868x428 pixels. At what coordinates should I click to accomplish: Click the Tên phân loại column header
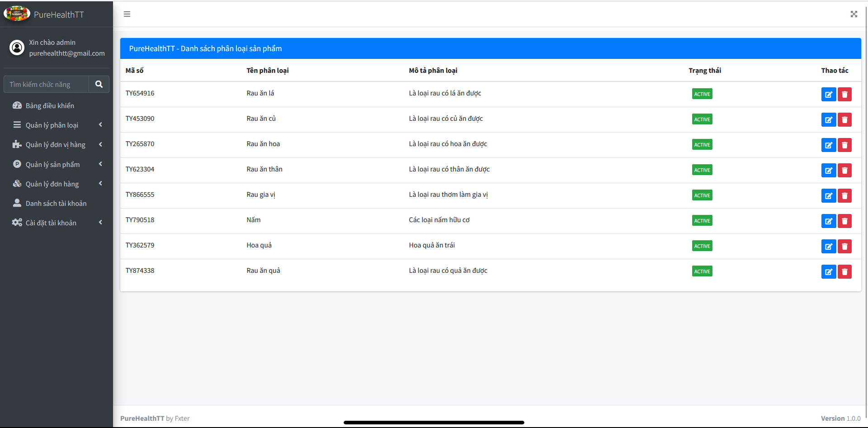pyautogui.click(x=268, y=71)
